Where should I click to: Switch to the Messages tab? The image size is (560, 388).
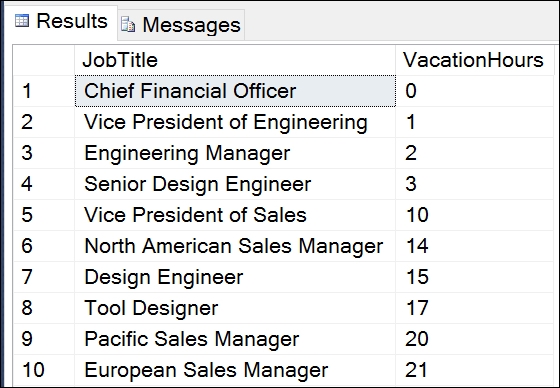181,25
